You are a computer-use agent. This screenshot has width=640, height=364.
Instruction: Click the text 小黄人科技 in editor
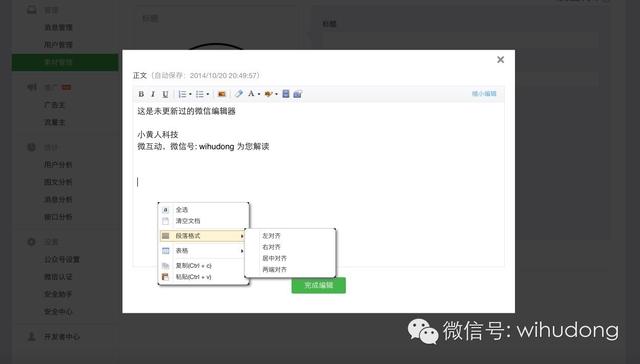[158, 134]
